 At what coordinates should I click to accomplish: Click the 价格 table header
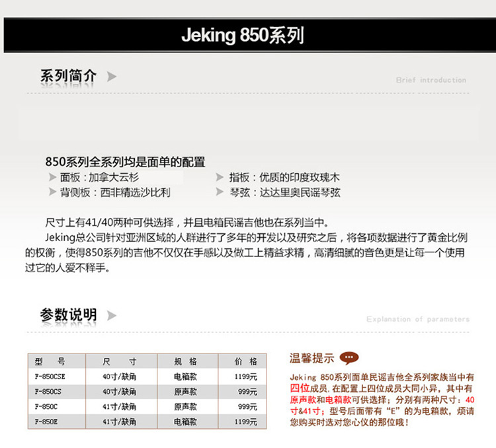[x=246, y=361]
